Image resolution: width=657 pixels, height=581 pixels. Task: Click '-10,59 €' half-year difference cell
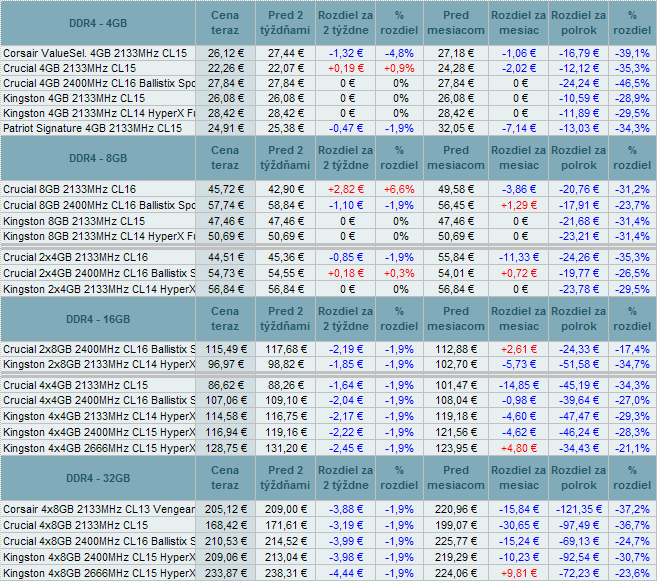tap(579, 98)
